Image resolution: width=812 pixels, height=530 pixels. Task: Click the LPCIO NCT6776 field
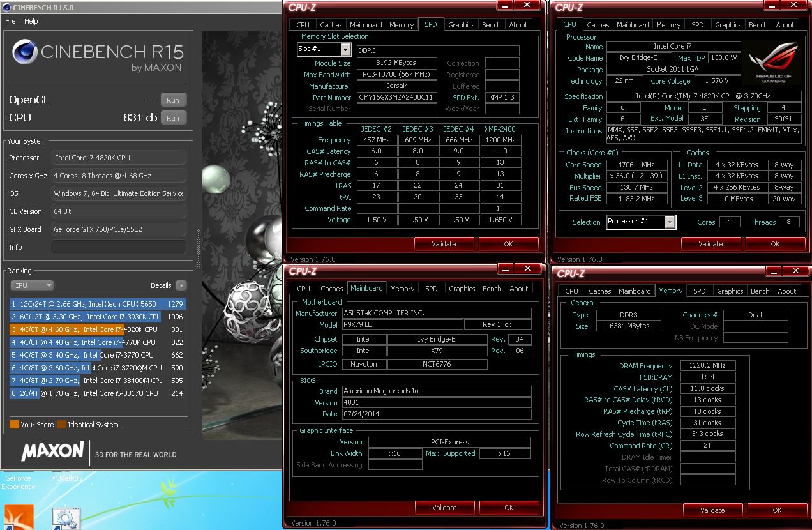pyautogui.click(x=437, y=364)
